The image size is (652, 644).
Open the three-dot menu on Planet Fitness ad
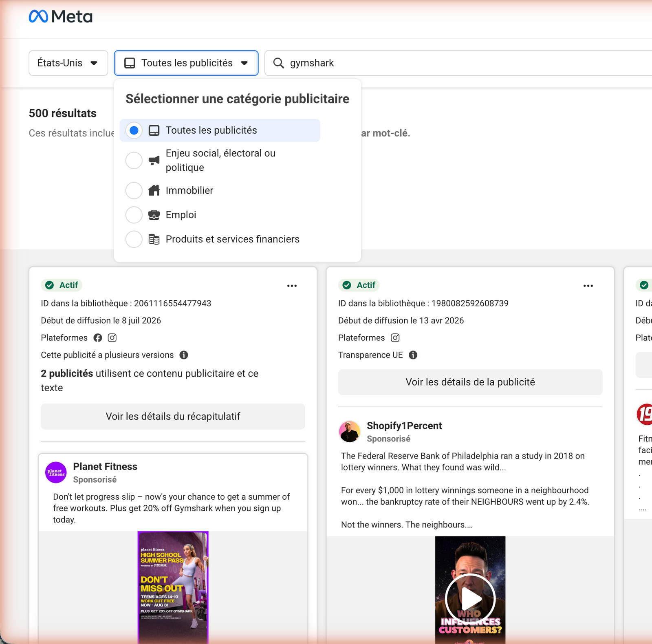[292, 286]
